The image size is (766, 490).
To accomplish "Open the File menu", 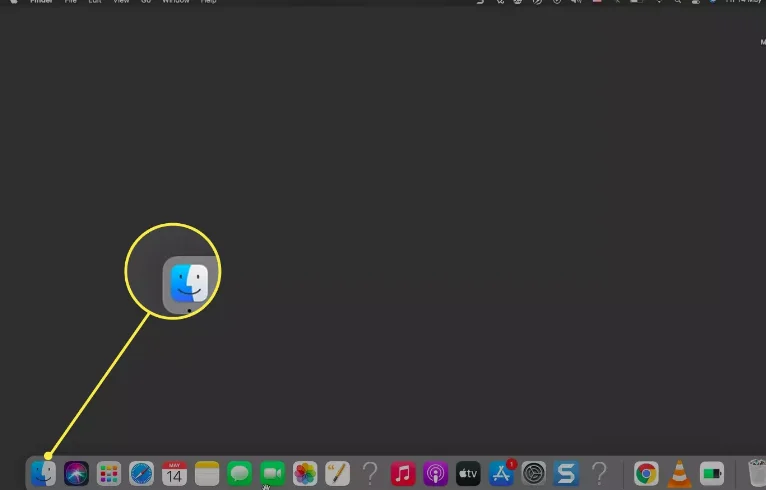I will point(70,1).
